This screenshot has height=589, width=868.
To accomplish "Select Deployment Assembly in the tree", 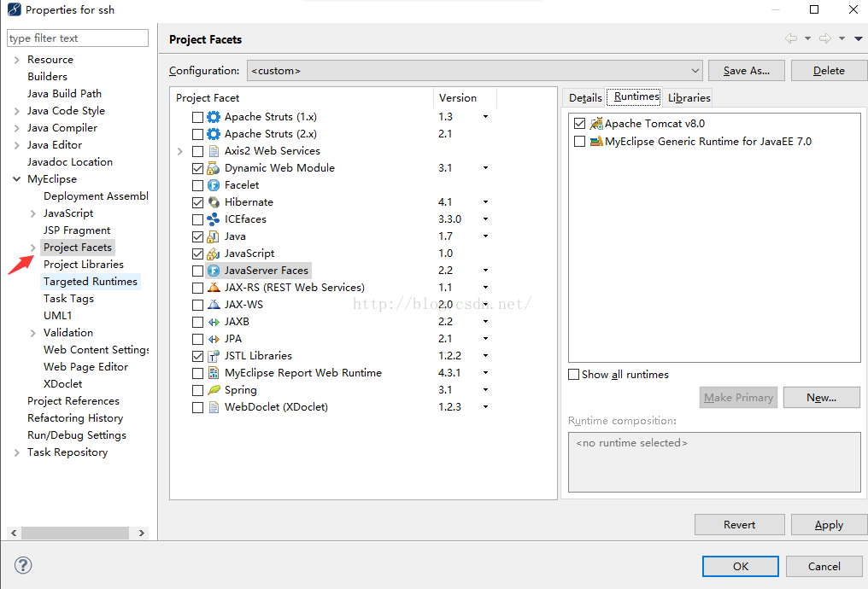I will 96,196.
